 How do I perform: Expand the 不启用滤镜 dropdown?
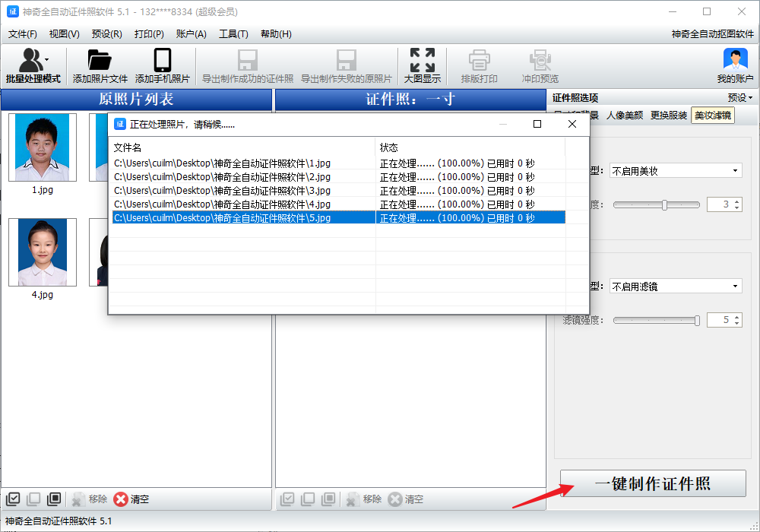click(x=676, y=287)
